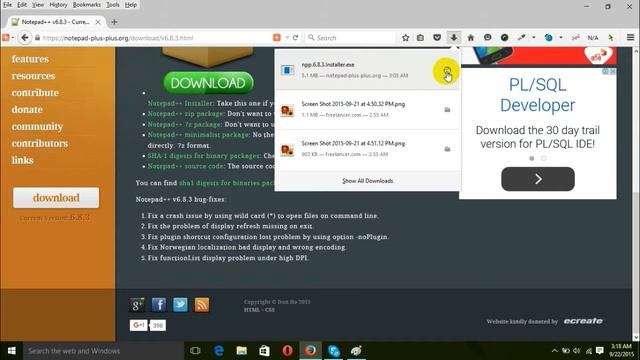Open the resources sidebar link
Screen dimensions: 640x360
(33, 76)
